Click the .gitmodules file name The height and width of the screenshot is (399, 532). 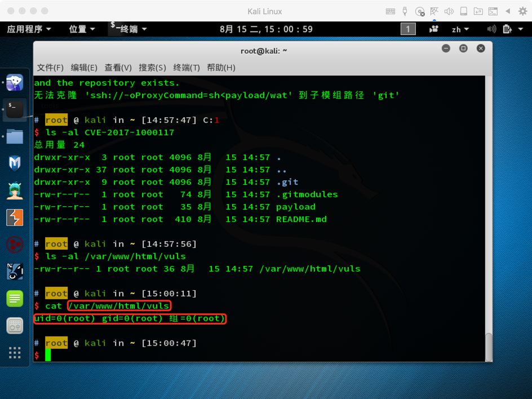[x=307, y=194]
